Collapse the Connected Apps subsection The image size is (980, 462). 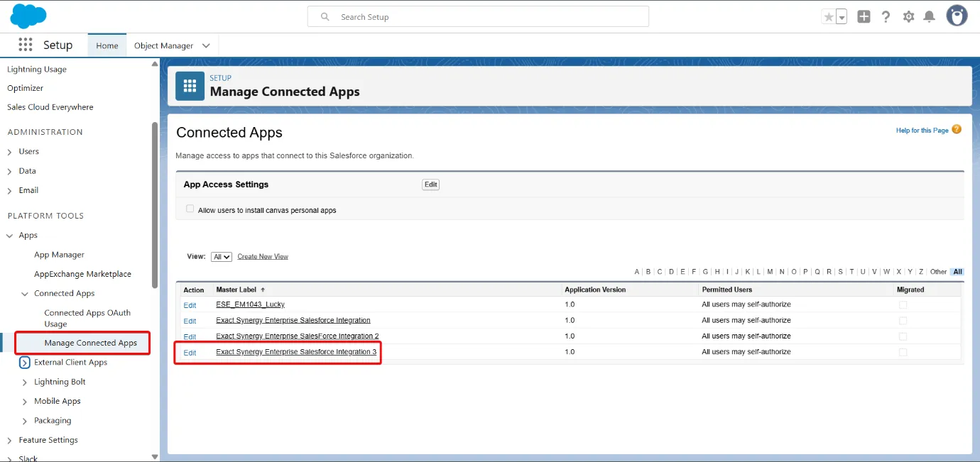(25, 294)
